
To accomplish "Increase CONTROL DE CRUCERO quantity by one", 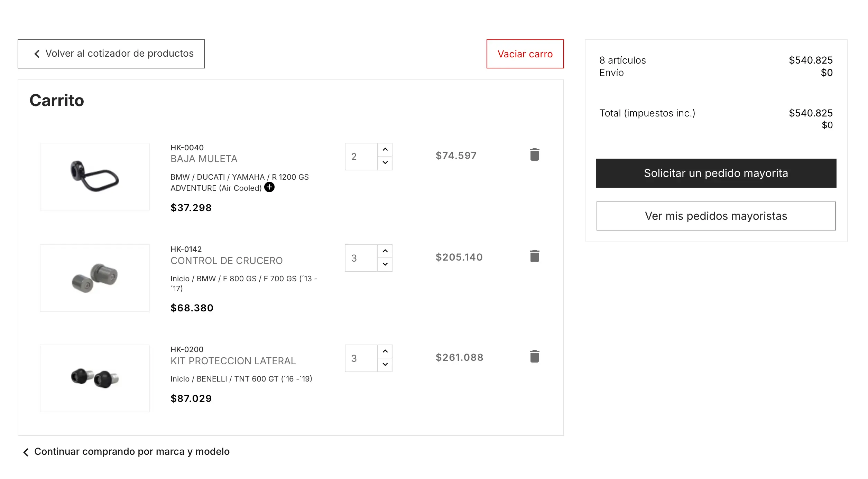I will [x=385, y=251].
